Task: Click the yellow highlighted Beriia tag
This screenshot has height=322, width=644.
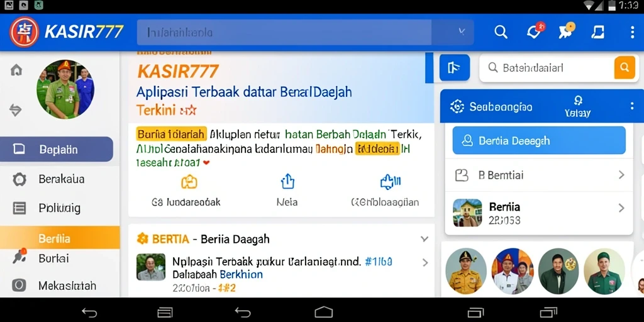Action: tap(171, 134)
